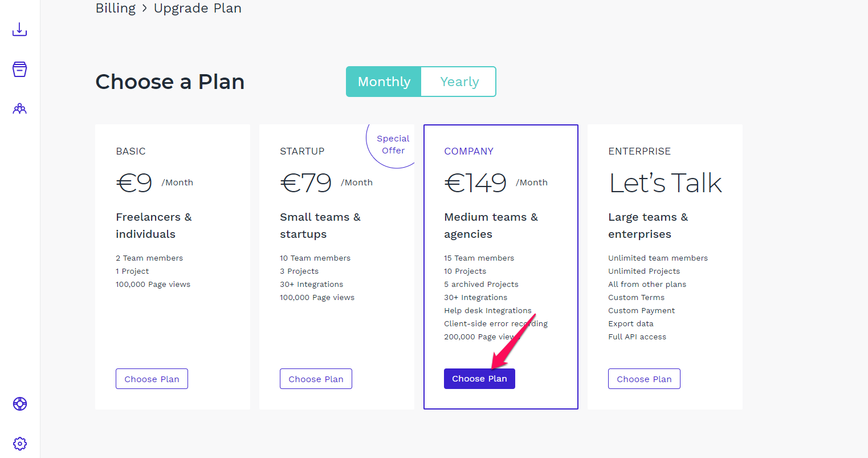Open the archive box icon in sidebar
The height and width of the screenshot is (458, 868).
point(20,69)
